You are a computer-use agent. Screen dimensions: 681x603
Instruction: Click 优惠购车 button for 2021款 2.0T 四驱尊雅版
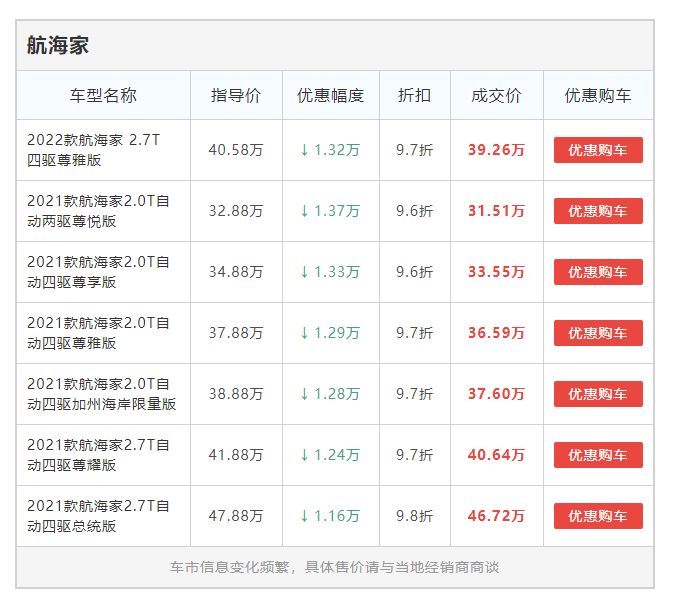click(598, 333)
